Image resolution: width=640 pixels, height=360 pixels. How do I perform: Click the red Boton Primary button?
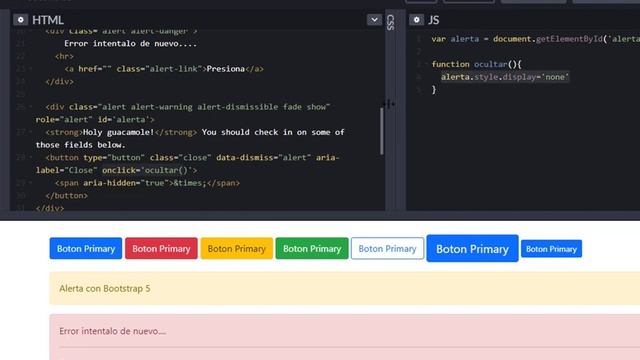(161, 248)
